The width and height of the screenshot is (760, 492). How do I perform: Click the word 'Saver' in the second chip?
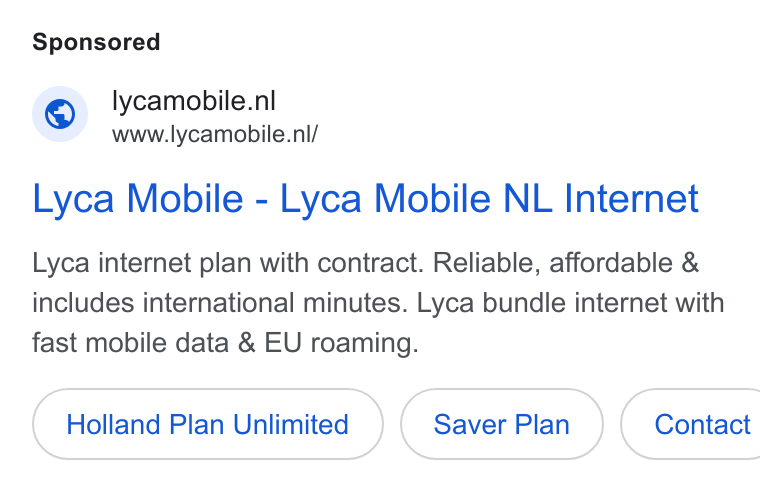pos(469,425)
